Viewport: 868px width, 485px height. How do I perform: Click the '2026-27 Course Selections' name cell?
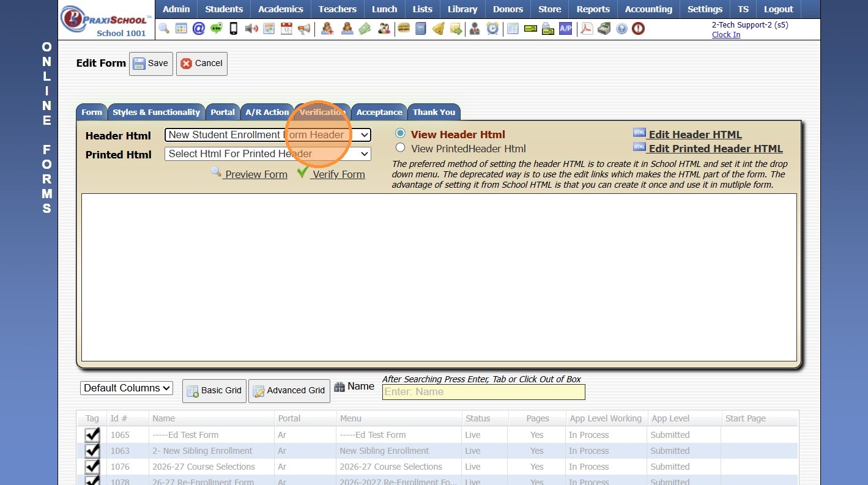click(x=212, y=467)
